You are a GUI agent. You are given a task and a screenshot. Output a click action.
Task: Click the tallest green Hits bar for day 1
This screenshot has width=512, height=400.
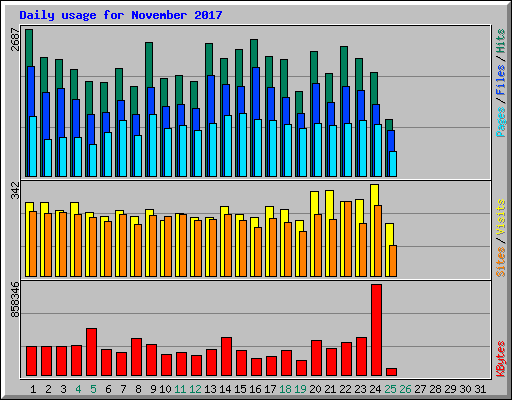[29, 48]
